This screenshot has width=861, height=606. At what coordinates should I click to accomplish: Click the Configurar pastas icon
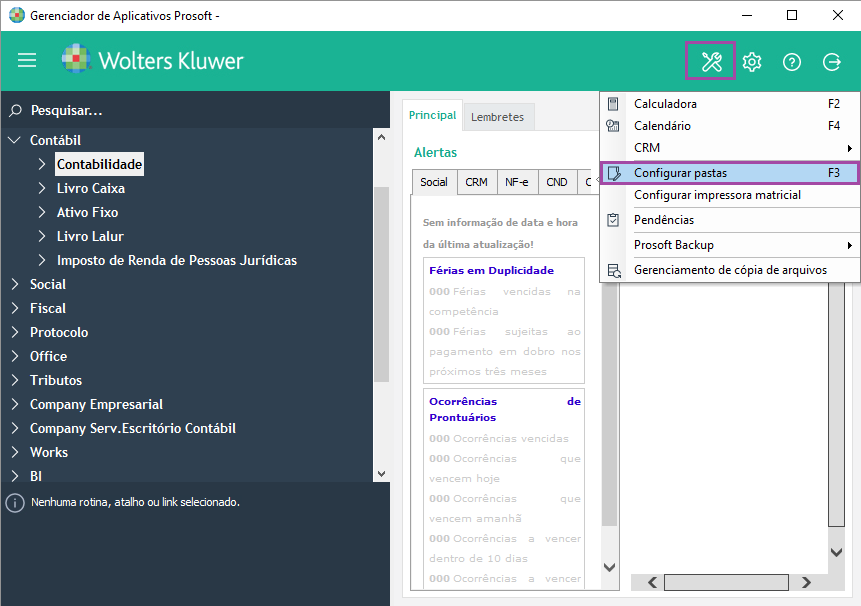click(x=613, y=173)
